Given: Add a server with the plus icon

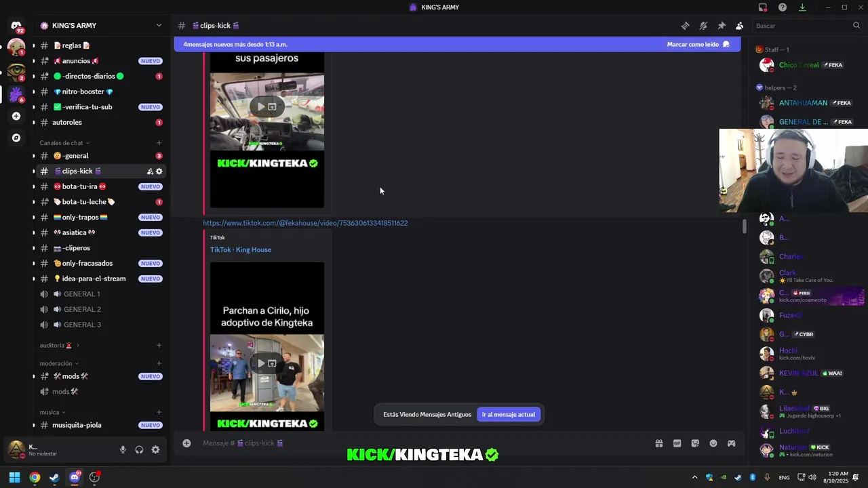Looking at the screenshot, I should pos(16,116).
